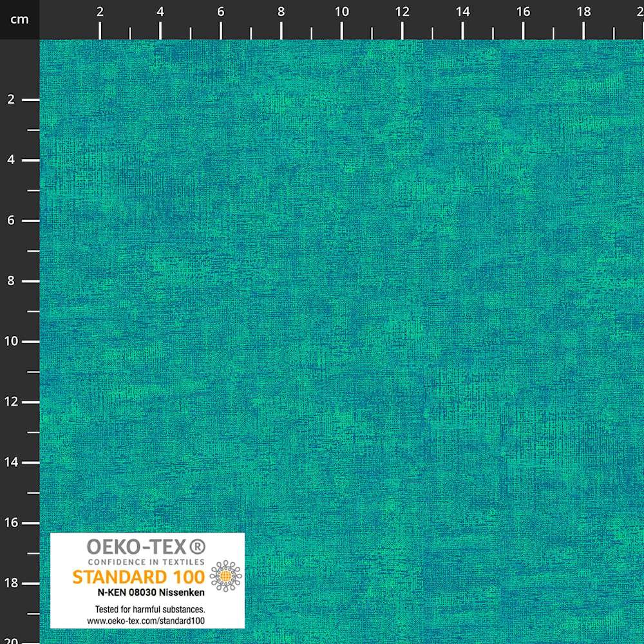The width and height of the screenshot is (644, 644).
Task: Click the number 18 on the left ruler
Action: pos(11,583)
